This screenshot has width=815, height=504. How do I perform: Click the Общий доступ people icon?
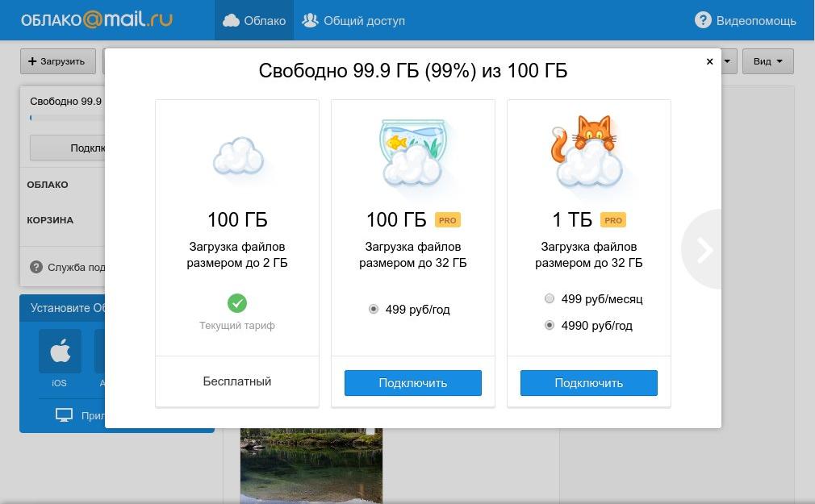click(310, 20)
